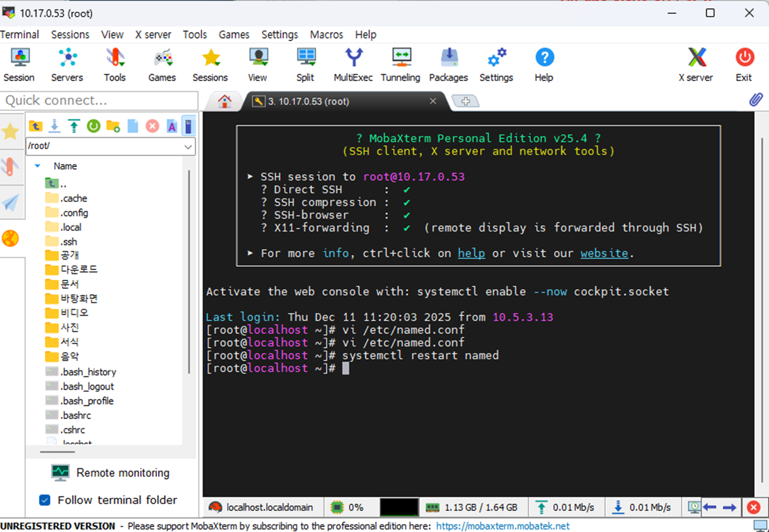Image resolution: width=769 pixels, height=532 pixels.
Task: Click the Sessions star toolbar icon
Action: point(210,65)
